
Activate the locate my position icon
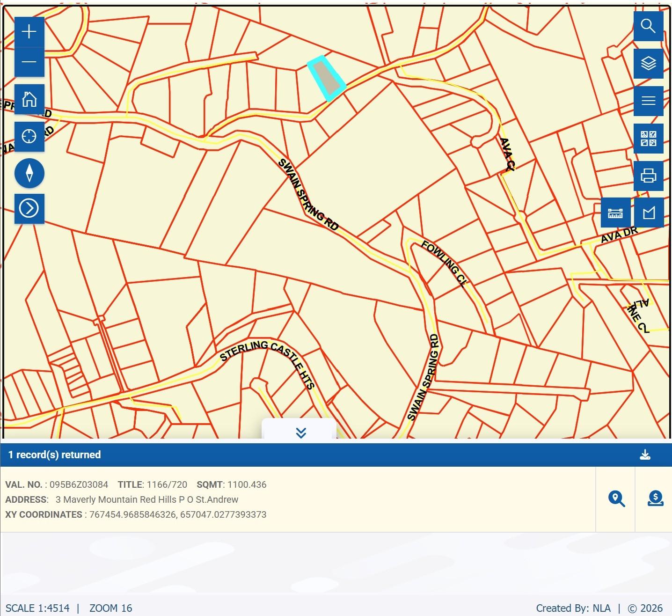[x=29, y=137]
